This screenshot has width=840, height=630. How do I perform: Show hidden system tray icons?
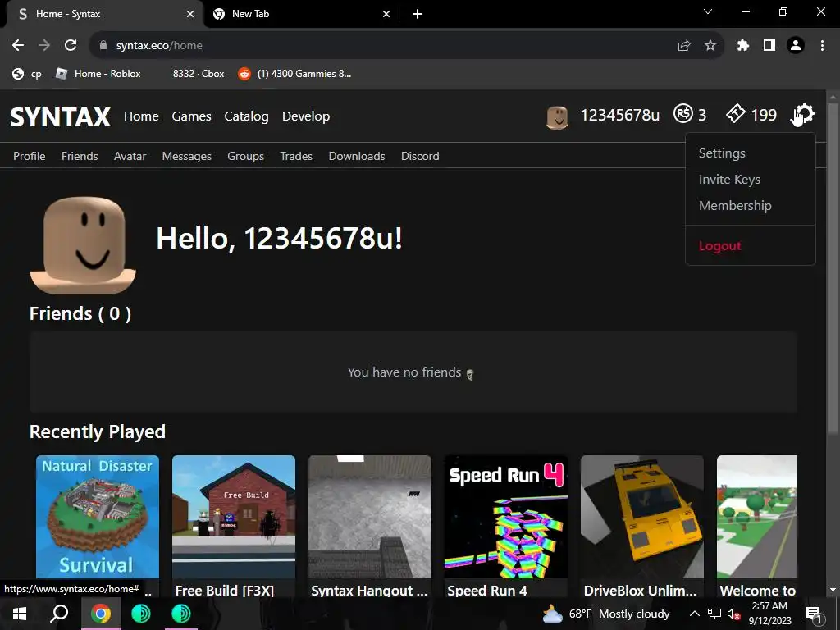[694, 614]
